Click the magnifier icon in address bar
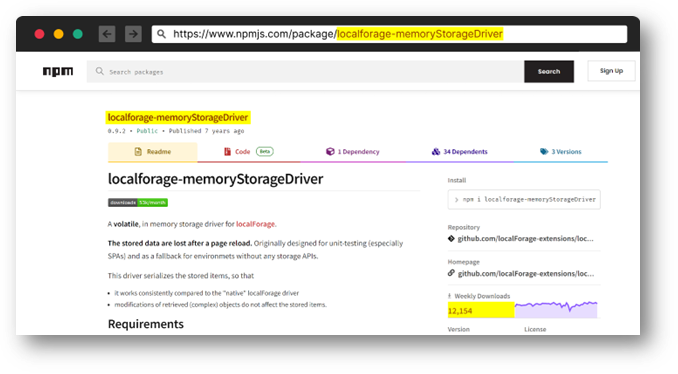This screenshot has width=678, height=374. click(161, 34)
